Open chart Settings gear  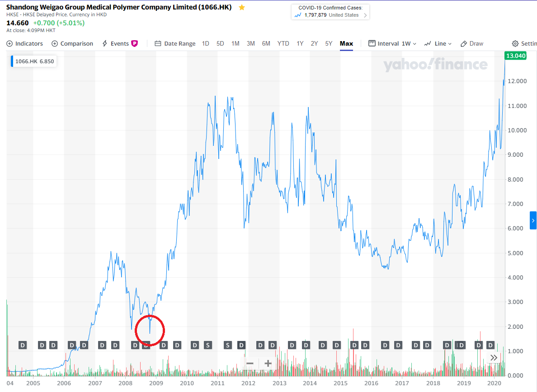(515, 43)
